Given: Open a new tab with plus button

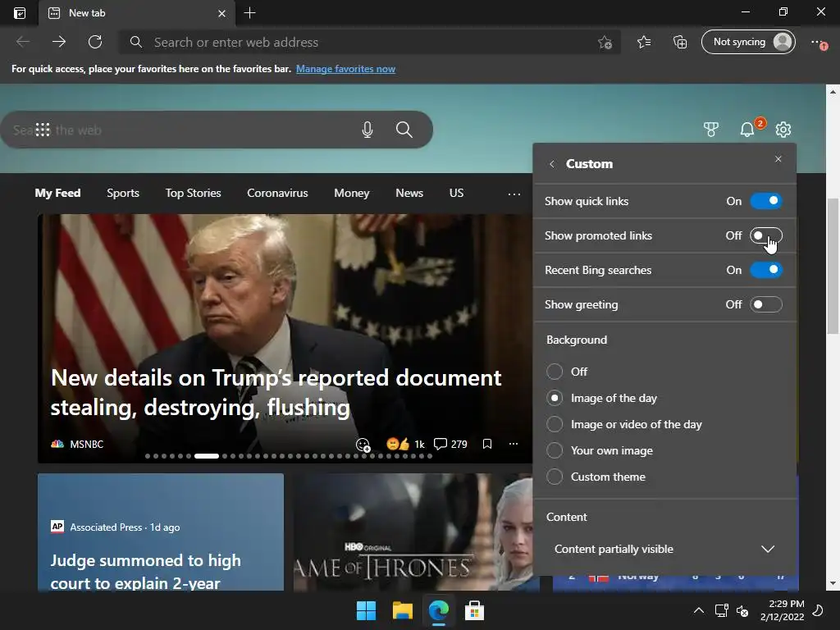Looking at the screenshot, I should tap(249, 13).
